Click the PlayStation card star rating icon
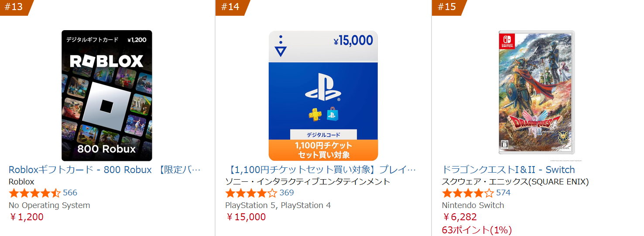Screen dimensions: 644x236 [x=251, y=193]
